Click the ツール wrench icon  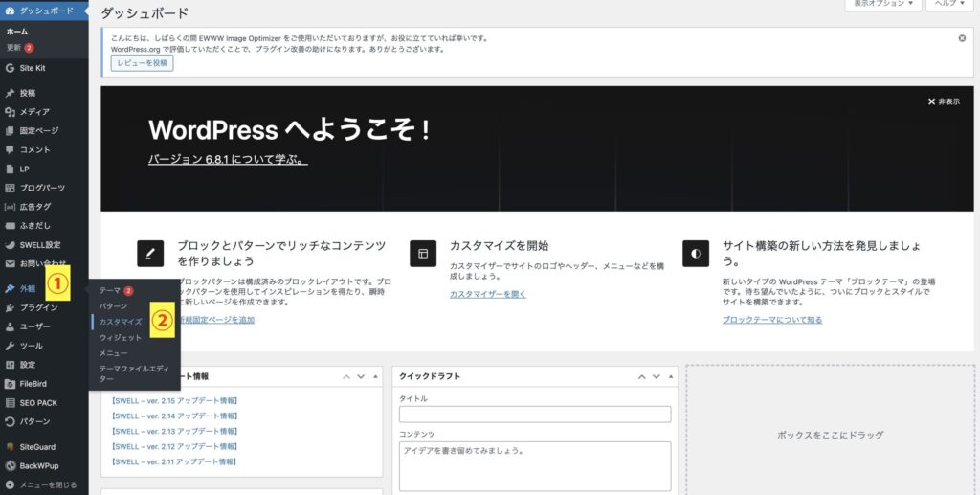tap(10, 346)
